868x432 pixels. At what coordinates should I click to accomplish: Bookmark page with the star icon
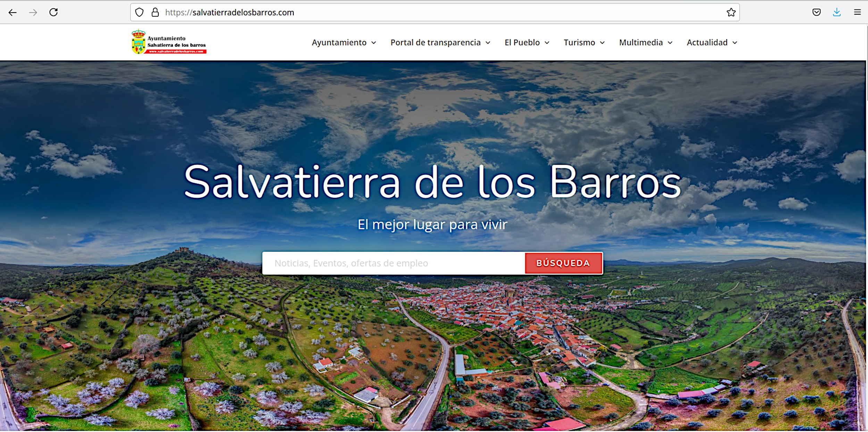click(x=731, y=13)
